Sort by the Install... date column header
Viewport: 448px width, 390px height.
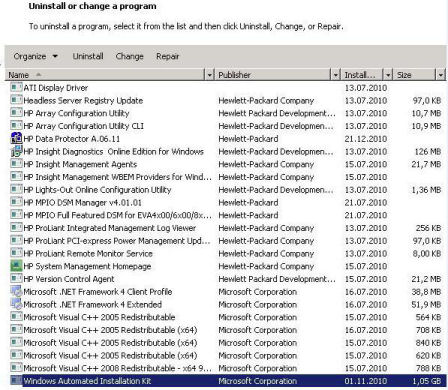point(362,75)
